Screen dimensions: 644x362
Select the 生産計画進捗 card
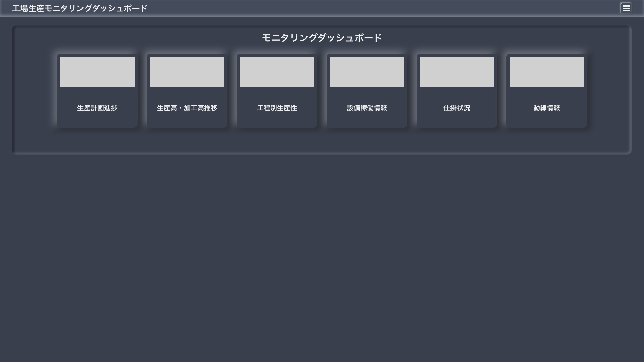[97, 90]
